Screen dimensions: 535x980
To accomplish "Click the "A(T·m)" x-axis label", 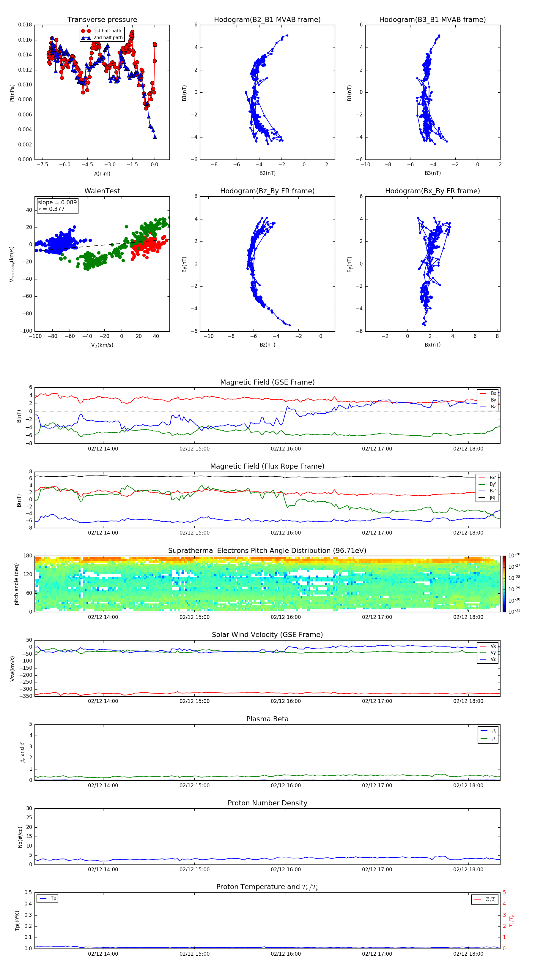I will point(102,173).
